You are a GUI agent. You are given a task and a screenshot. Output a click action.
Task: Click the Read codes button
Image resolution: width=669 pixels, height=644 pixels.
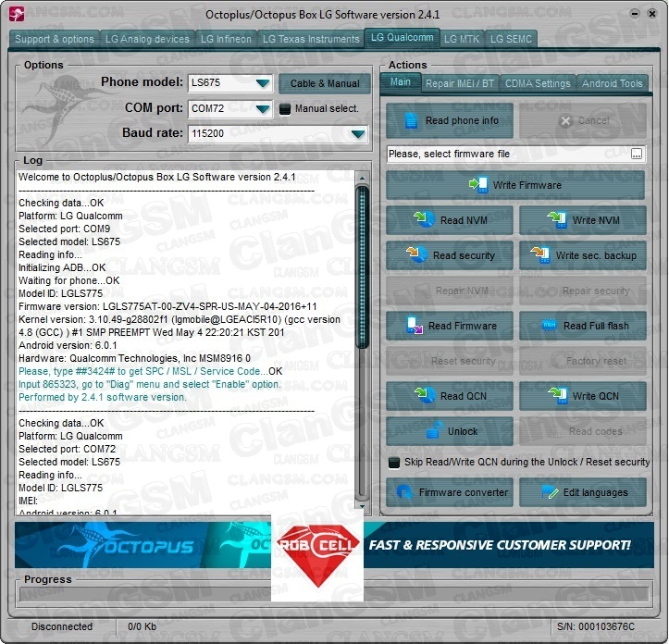(x=583, y=431)
